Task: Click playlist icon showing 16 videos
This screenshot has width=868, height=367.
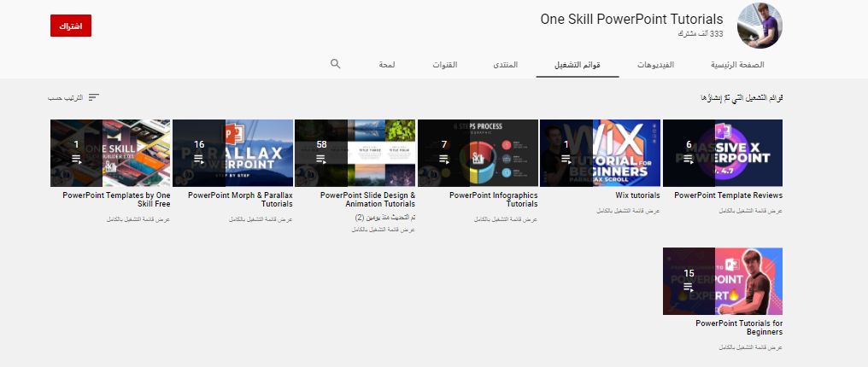Action: pyautogui.click(x=199, y=160)
